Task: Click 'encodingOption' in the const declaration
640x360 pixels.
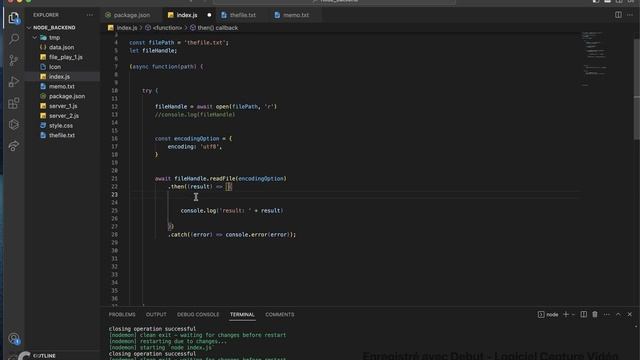Action: point(196,138)
